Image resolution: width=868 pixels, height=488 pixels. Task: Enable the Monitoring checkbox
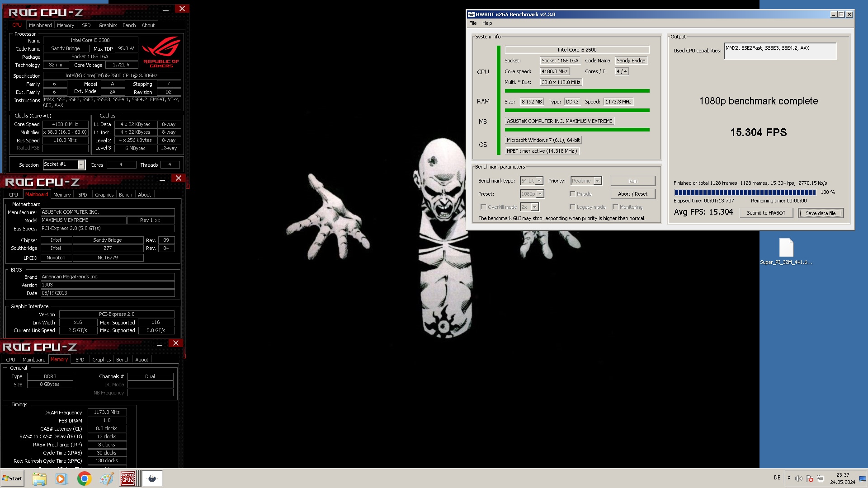click(x=615, y=207)
